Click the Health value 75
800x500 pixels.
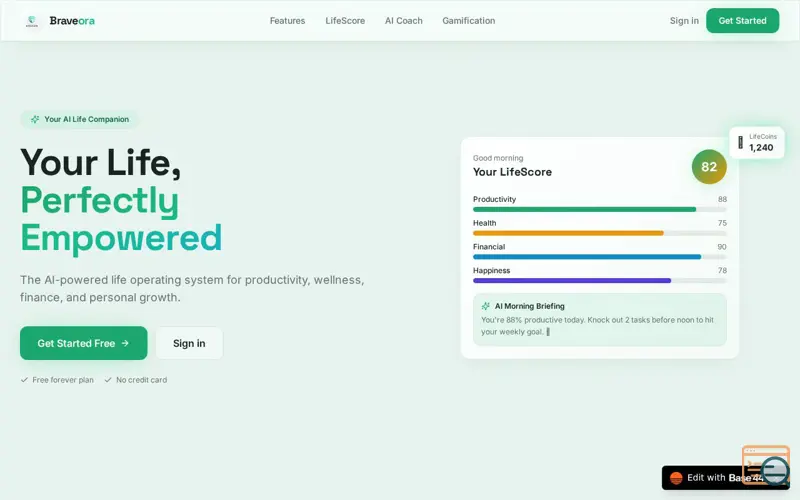click(x=722, y=223)
